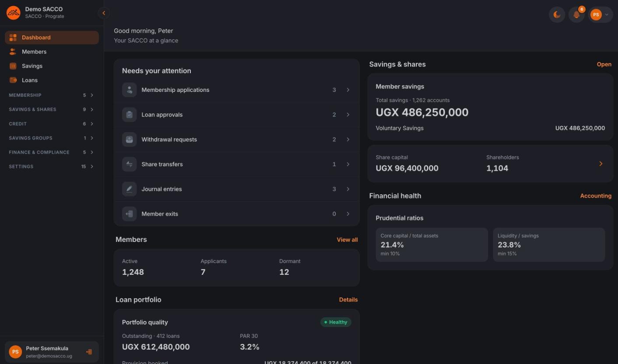Click the Member exits icon
Image resolution: width=618 pixels, height=364 pixels.
pyautogui.click(x=129, y=214)
